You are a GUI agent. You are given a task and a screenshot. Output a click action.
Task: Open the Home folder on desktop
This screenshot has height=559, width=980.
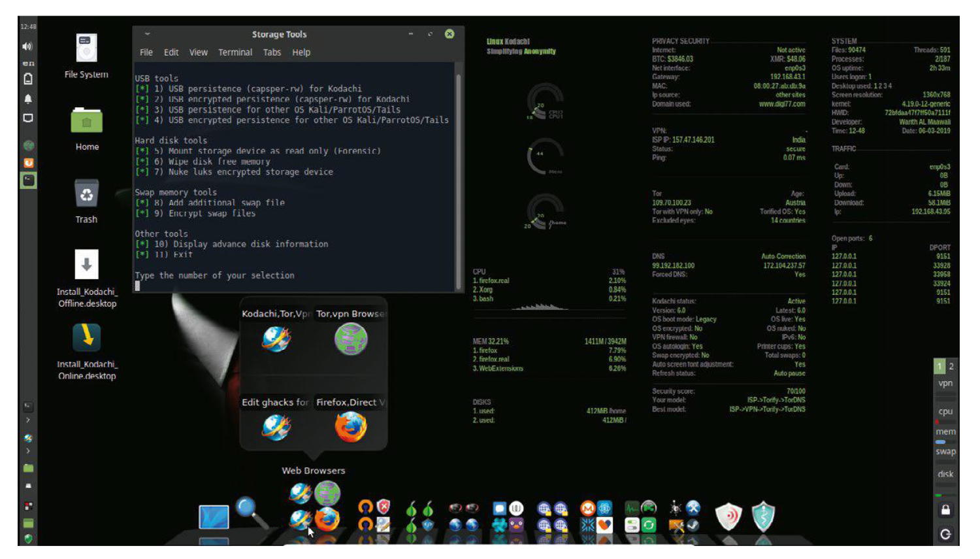point(86,122)
